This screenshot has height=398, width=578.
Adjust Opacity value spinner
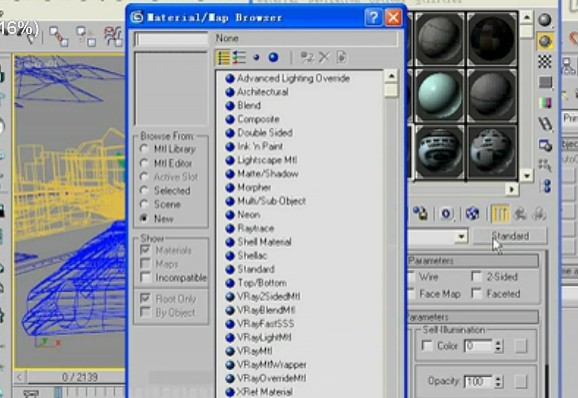498,381
